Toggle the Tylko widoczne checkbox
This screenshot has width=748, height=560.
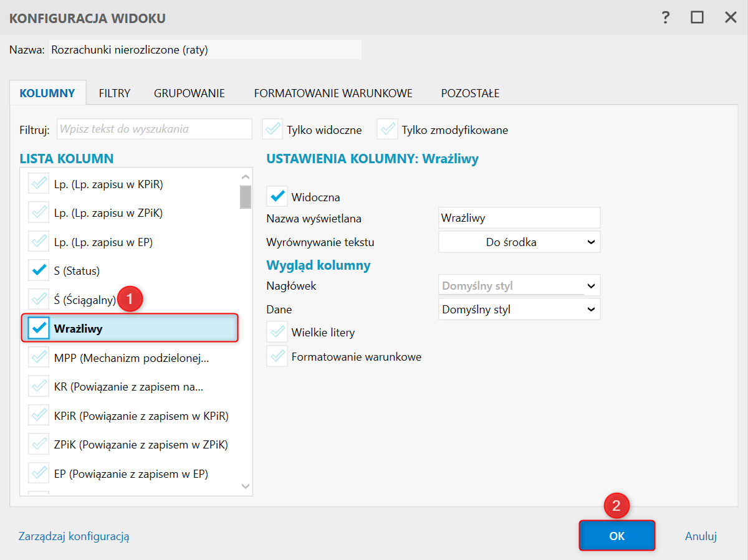[x=273, y=130]
